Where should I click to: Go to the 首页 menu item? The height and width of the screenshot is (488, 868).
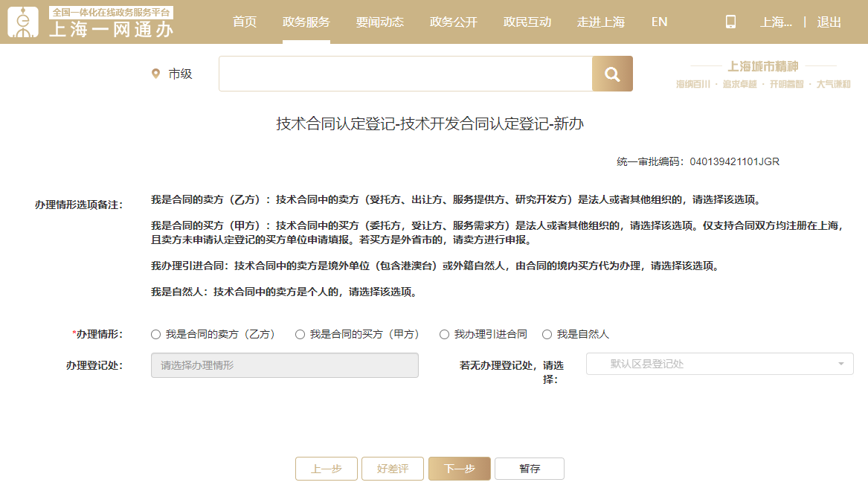coord(245,22)
